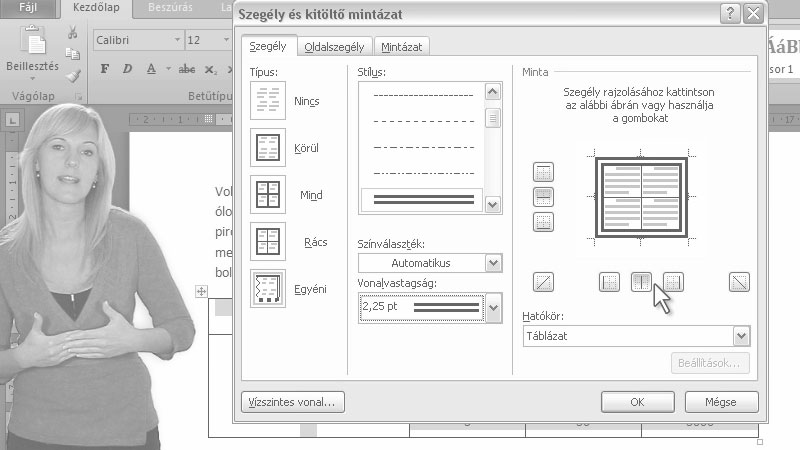
Task: Click the Egyéni custom border type icon
Action: click(267, 288)
